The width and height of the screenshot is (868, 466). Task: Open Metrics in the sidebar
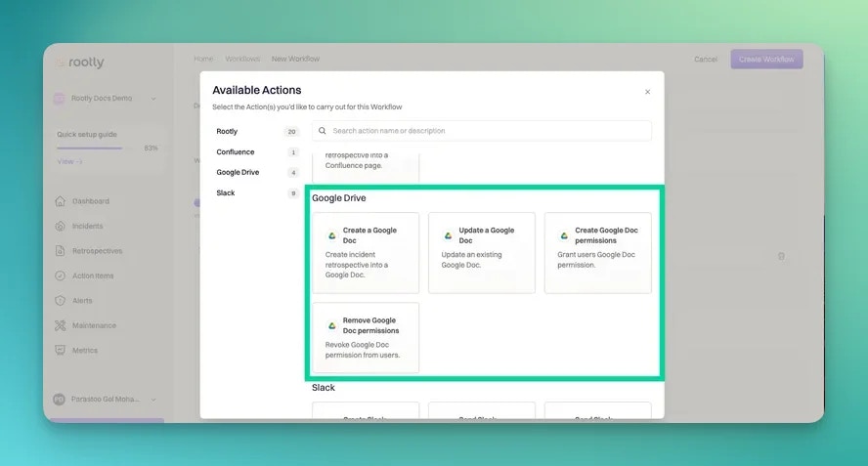pyautogui.click(x=85, y=351)
